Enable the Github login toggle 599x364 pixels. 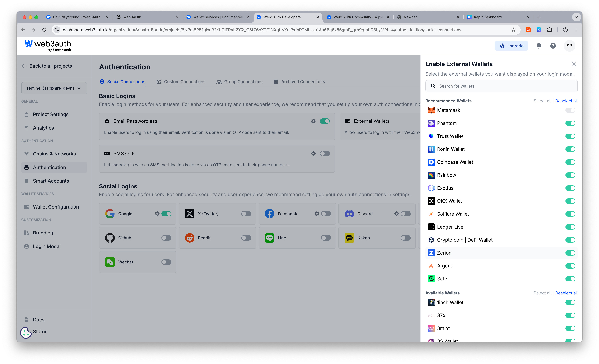pyautogui.click(x=166, y=238)
